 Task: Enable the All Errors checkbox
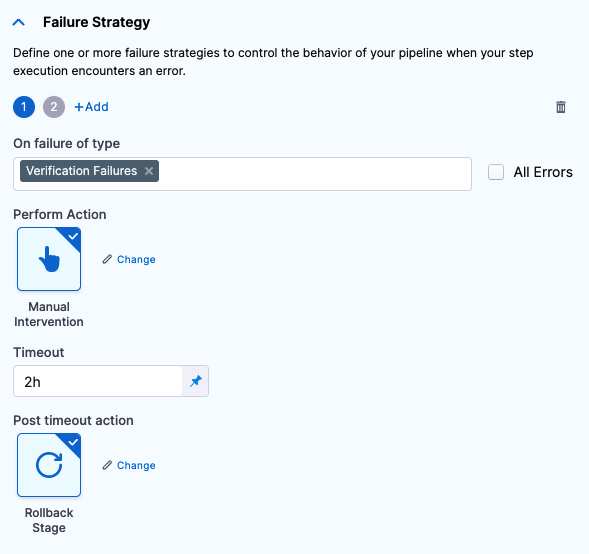[x=496, y=172]
